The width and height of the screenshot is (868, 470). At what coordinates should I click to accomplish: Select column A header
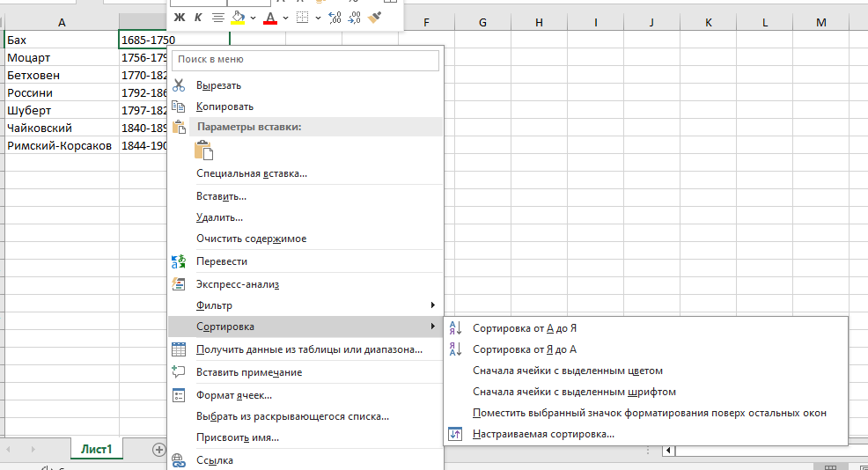[x=62, y=22]
